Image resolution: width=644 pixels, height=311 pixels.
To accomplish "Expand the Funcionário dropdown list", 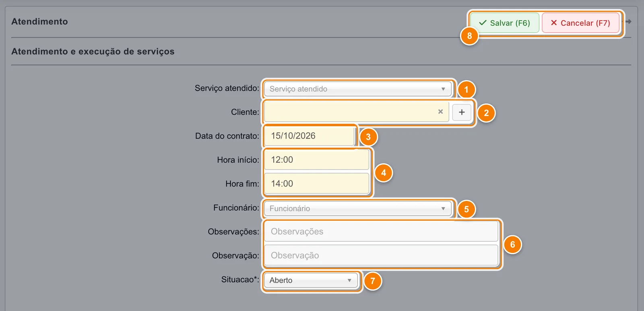I will click(x=357, y=209).
